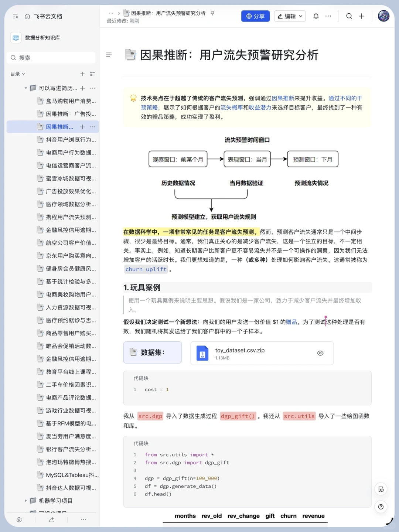
Task: Follow the 收益潜力 link
Action: [260, 108]
